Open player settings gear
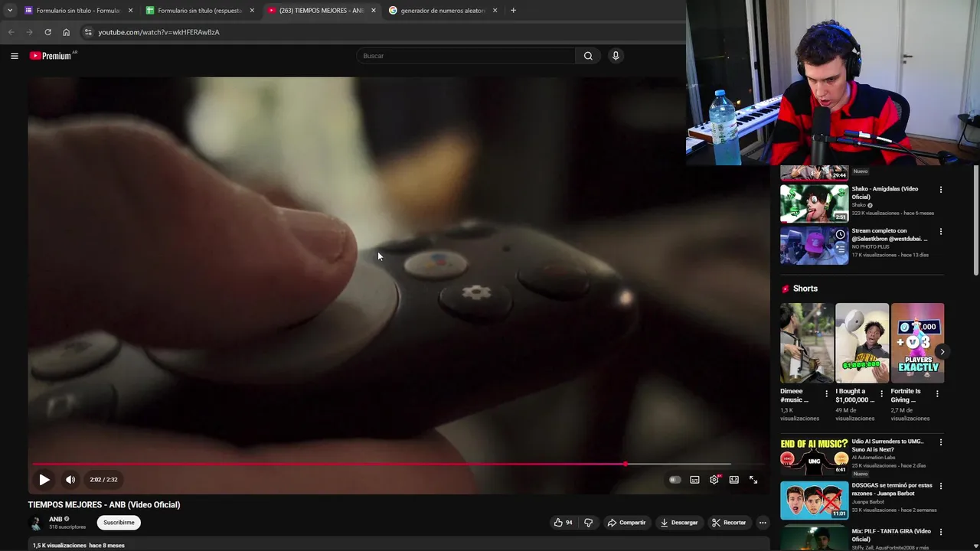980x551 pixels. tap(714, 480)
